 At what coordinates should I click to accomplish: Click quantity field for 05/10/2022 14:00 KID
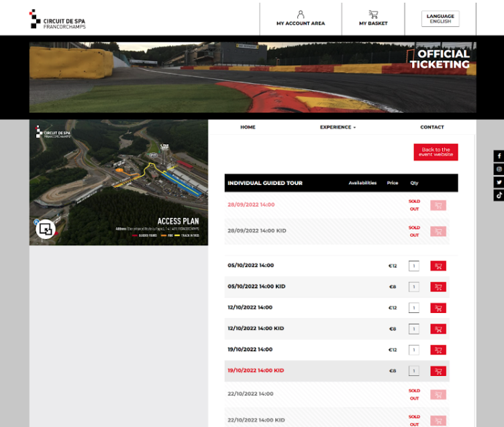414,287
